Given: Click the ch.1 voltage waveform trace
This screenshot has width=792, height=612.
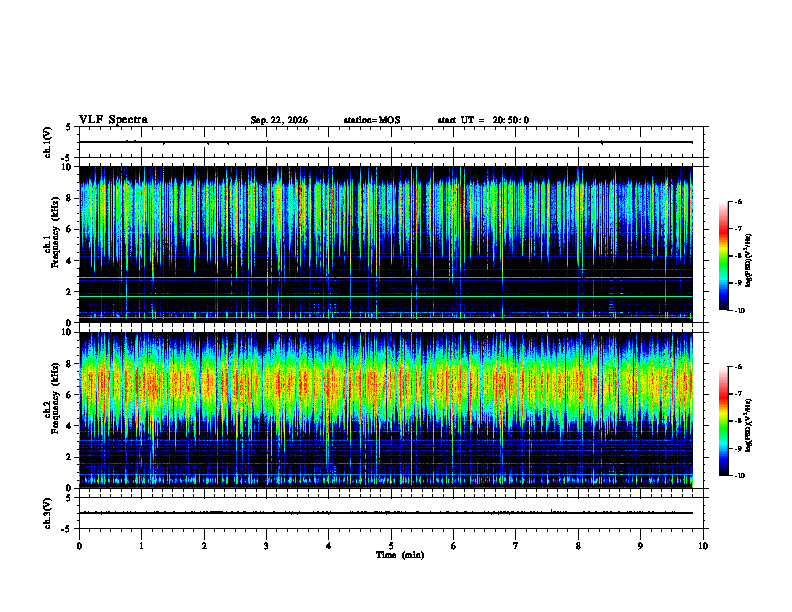Looking at the screenshot, I should pos(385,142).
